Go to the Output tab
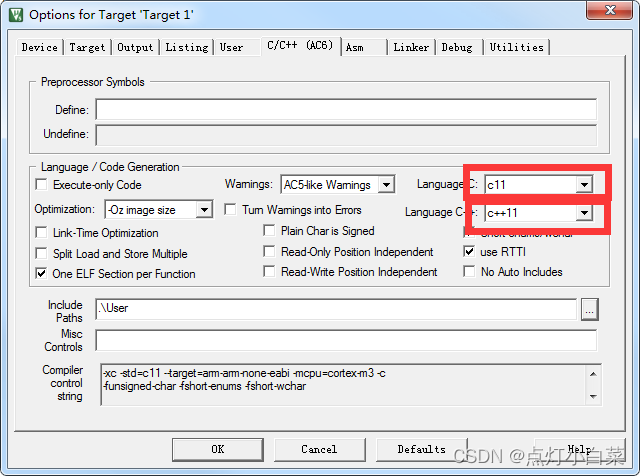Screen dimensions: 640x476 tap(135, 47)
